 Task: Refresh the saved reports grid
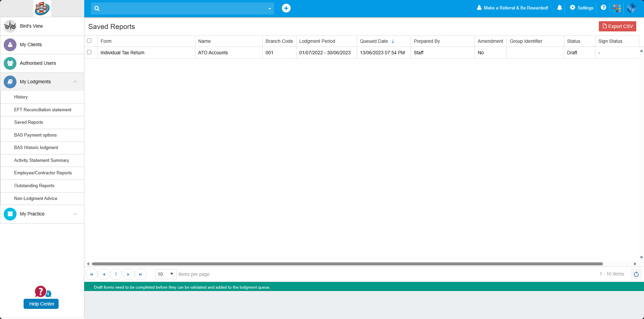[x=636, y=274]
